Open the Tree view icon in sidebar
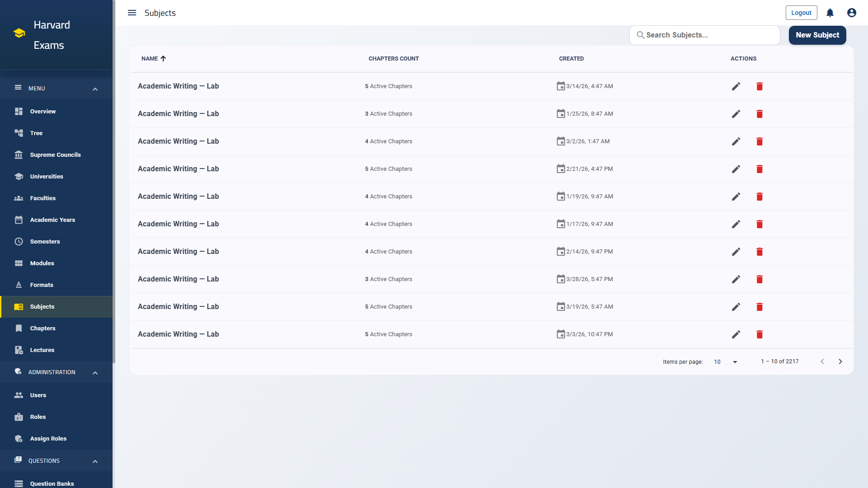This screenshot has height=488, width=868. pyautogui.click(x=19, y=133)
